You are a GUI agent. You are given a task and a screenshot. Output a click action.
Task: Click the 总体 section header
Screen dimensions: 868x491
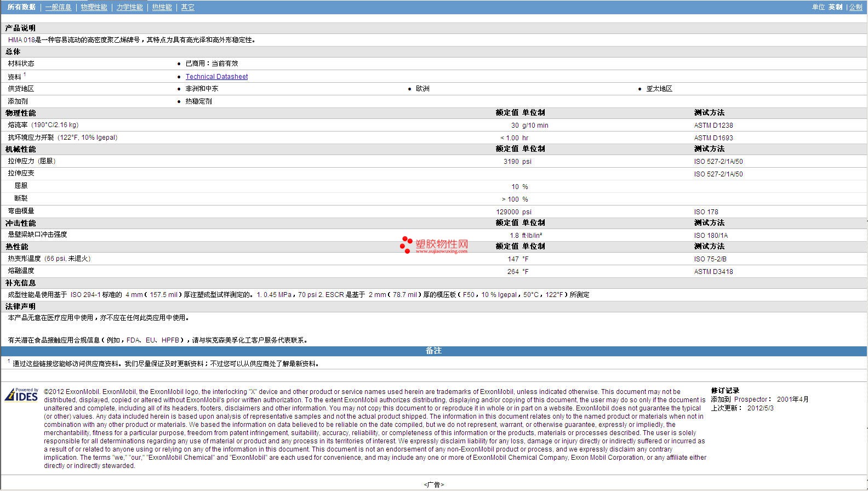click(13, 52)
